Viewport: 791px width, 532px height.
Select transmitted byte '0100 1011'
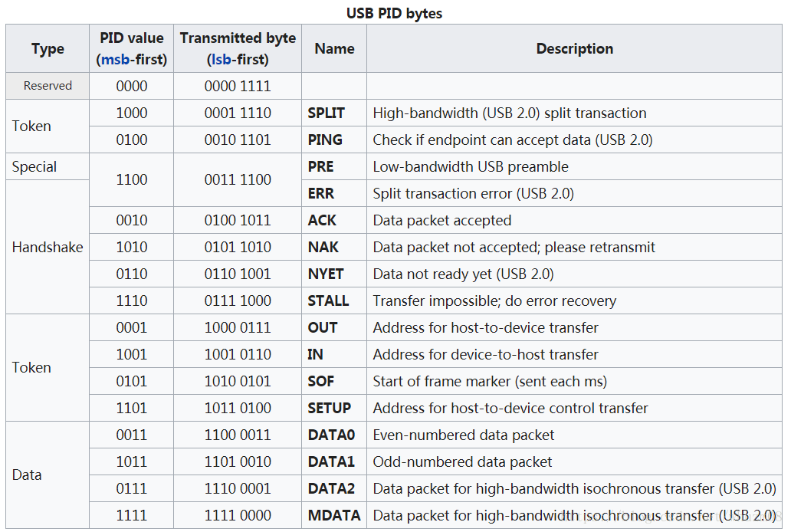pos(238,220)
